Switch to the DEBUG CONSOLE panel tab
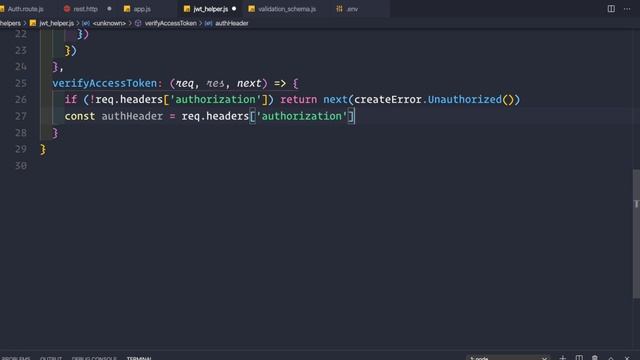This screenshot has height=360, width=640. click(94, 358)
